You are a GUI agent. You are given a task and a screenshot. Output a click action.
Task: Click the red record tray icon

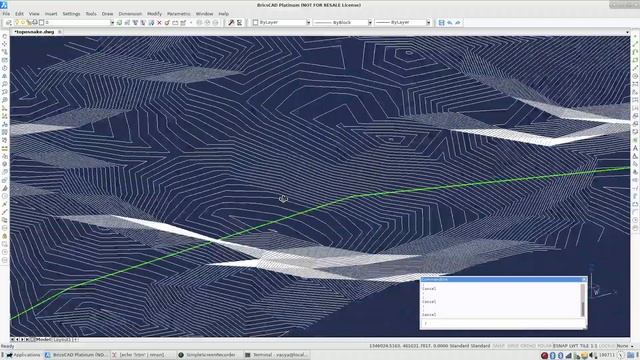544,356
